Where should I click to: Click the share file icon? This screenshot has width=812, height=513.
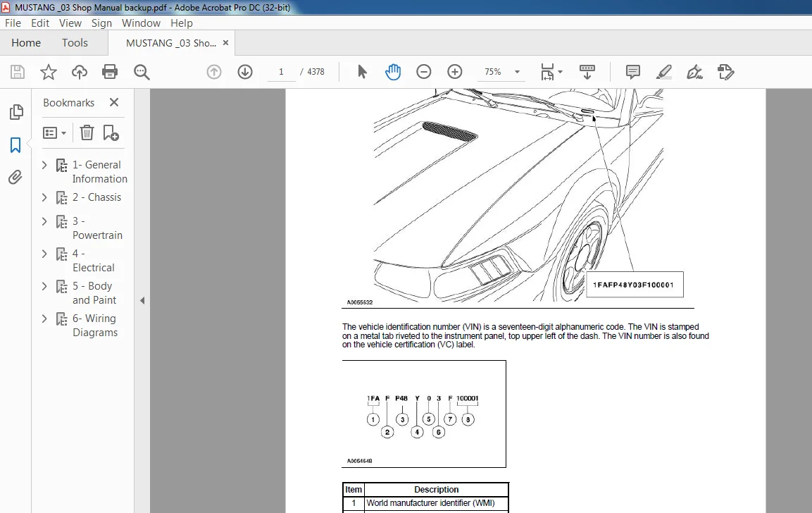click(x=725, y=71)
